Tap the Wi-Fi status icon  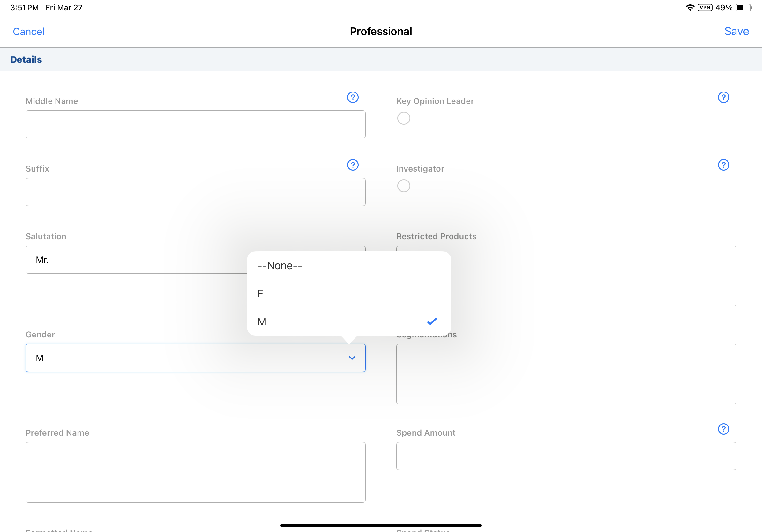pyautogui.click(x=690, y=8)
